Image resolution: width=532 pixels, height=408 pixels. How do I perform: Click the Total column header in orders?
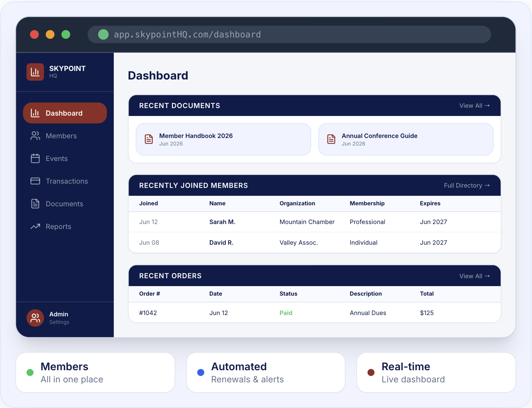tap(427, 294)
